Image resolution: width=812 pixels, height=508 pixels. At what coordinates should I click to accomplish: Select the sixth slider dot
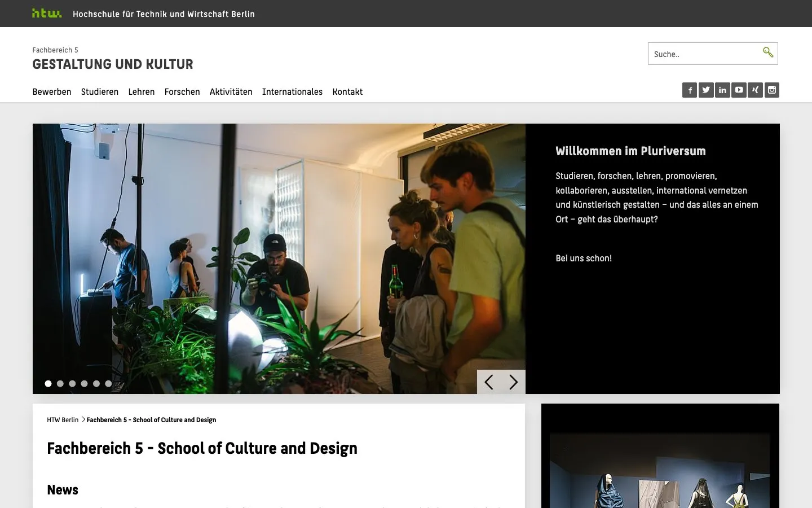point(108,384)
